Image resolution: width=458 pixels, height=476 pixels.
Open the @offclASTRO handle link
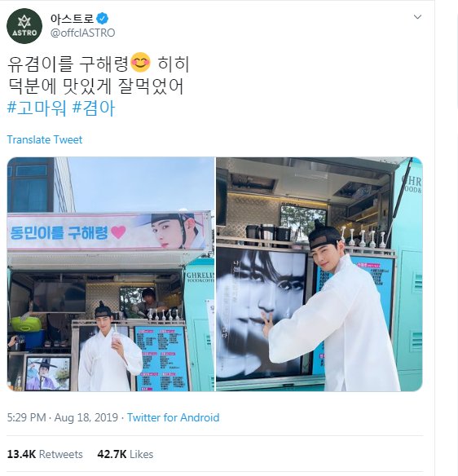(82, 33)
